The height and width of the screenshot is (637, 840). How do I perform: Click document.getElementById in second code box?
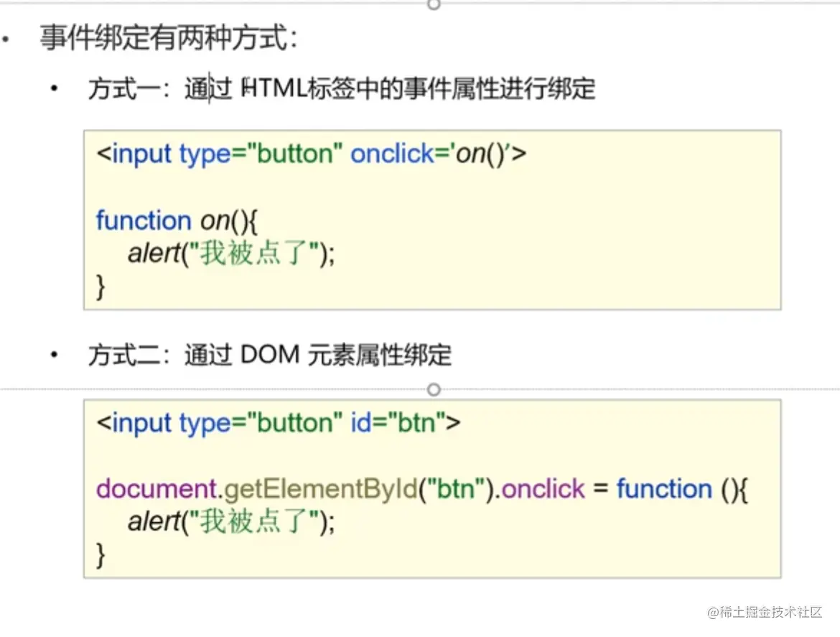point(256,489)
